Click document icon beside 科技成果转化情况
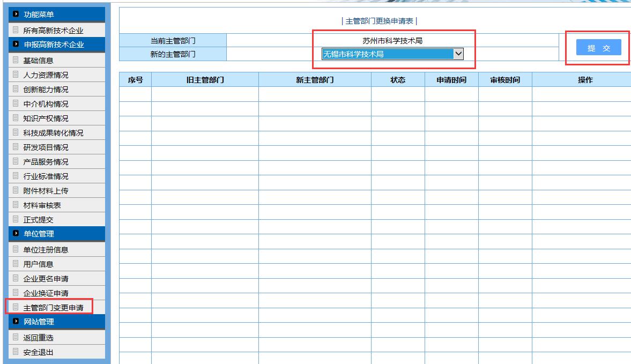Viewport: 631px width, 364px height. point(16,132)
